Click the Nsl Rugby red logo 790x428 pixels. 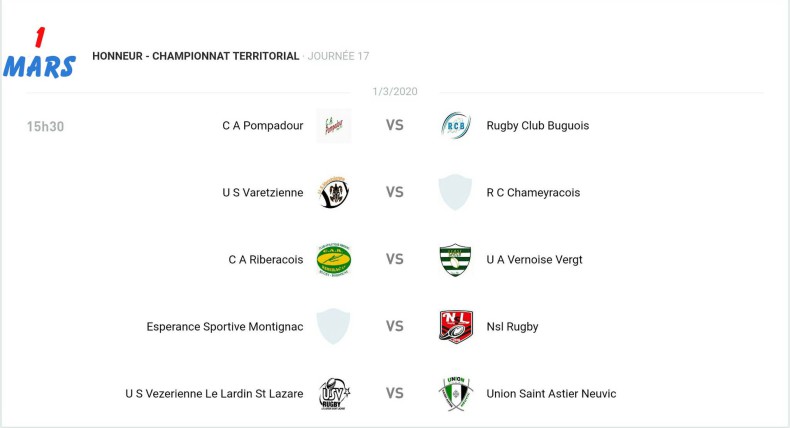tap(455, 326)
